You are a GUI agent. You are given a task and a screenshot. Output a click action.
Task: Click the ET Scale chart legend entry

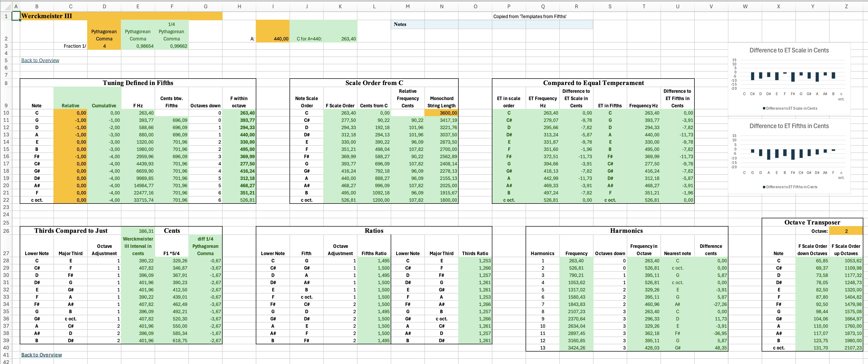click(x=790, y=108)
